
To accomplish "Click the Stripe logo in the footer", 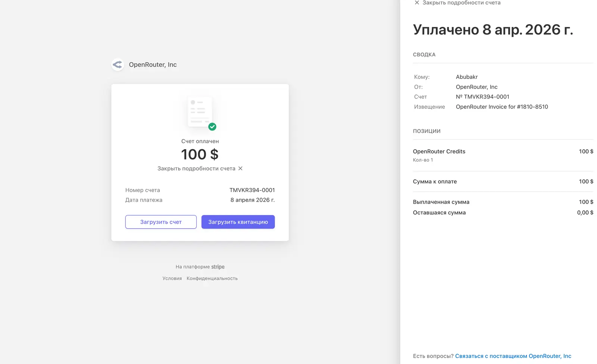I will [218, 267].
